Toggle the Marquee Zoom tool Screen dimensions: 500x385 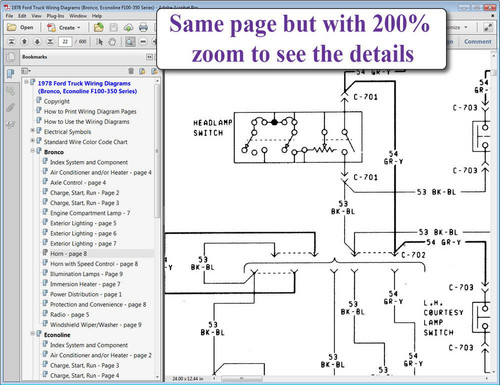130,42
